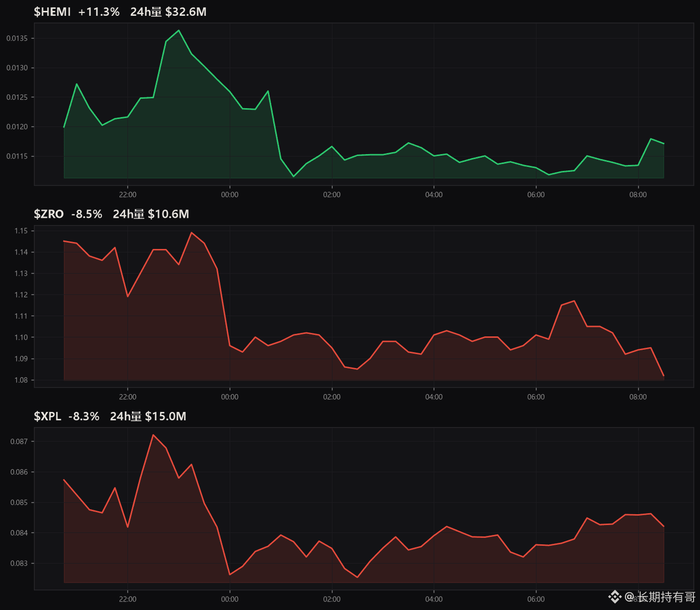Image resolution: width=700 pixels, height=610 pixels.
Task: Click the 04:00 time label under HEMI chart
Action: [x=434, y=195]
